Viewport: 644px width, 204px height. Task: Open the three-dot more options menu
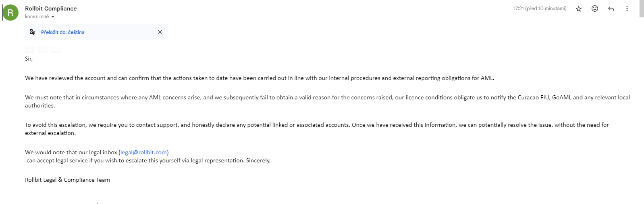pyautogui.click(x=627, y=8)
